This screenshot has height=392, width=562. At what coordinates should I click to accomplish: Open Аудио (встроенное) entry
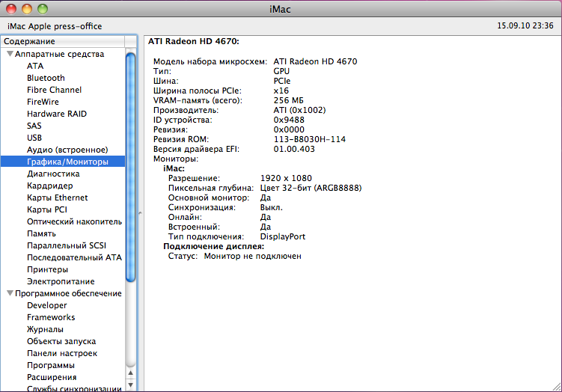pyautogui.click(x=67, y=150)
